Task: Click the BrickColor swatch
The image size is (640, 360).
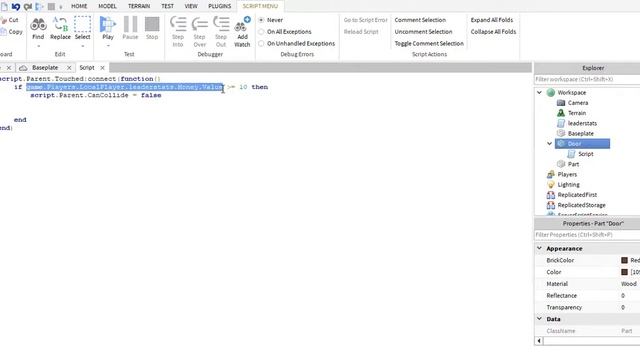Action: (624, 260)
